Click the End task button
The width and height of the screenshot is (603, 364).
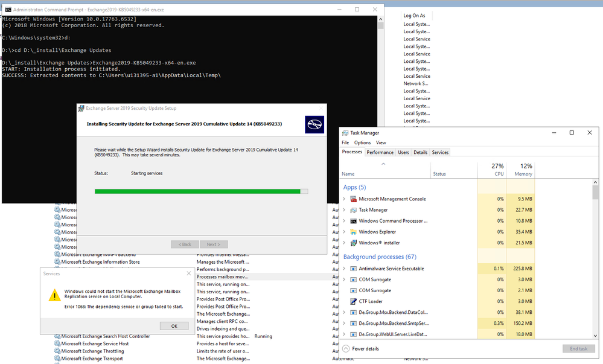578,349
